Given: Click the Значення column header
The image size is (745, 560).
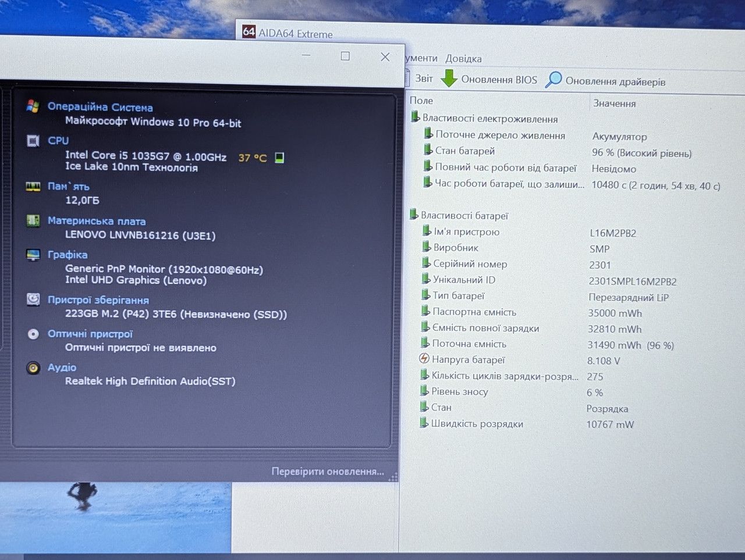Looking at the screenshot, I should [x=614, y=104].
